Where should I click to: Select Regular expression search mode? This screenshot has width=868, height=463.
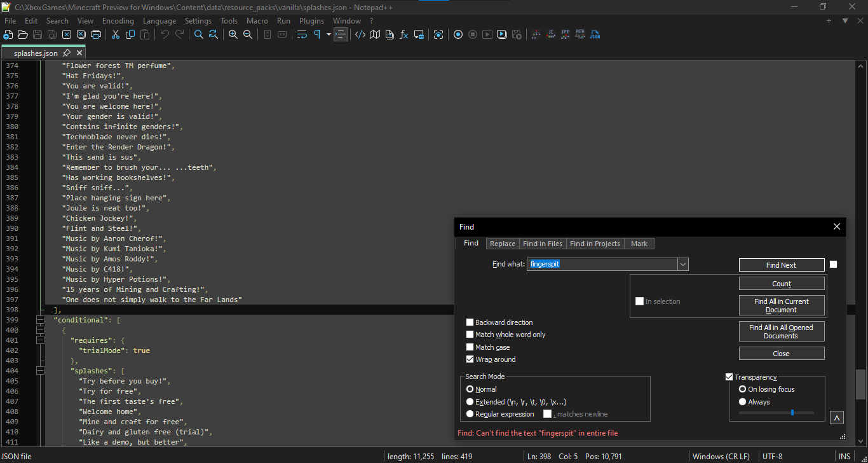(x=470, y=414)
